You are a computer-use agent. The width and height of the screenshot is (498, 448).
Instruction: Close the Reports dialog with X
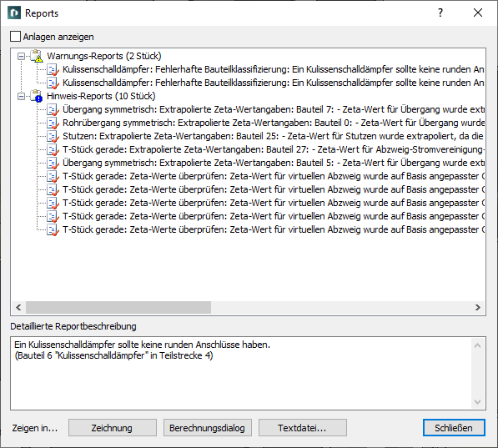click(478, 13)
